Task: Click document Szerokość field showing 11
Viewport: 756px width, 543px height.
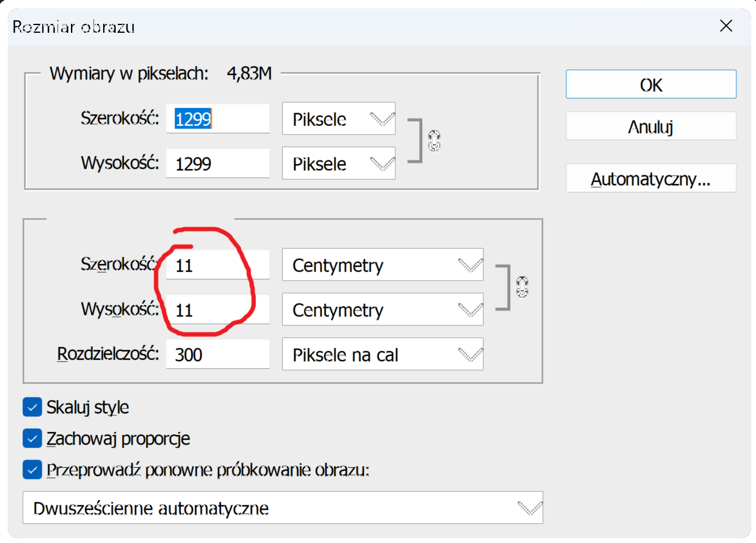Action: [x=218, y=265]
